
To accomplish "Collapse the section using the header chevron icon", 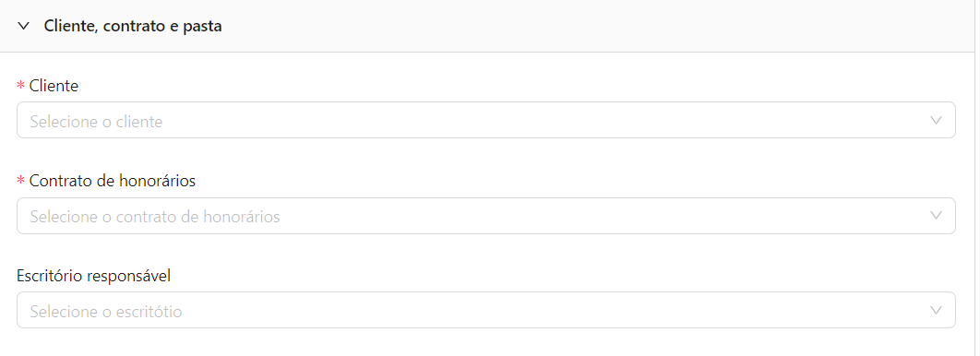I will (x=24, y=26).
